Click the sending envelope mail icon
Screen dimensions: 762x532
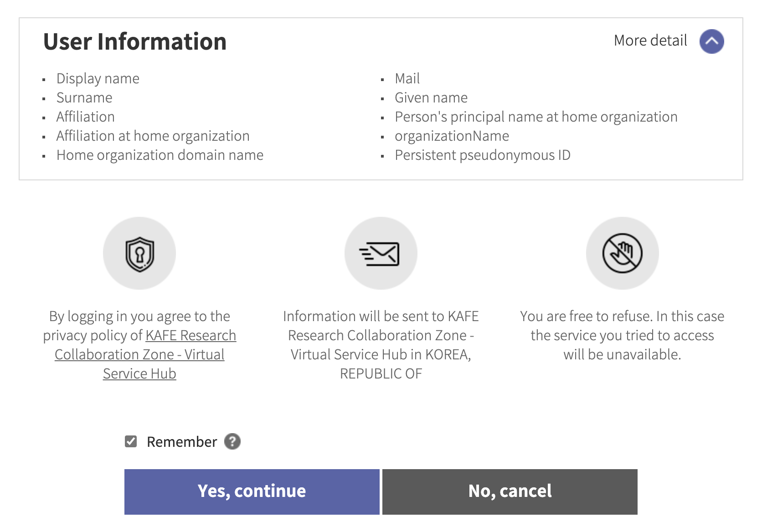click(x=381, y=254)
